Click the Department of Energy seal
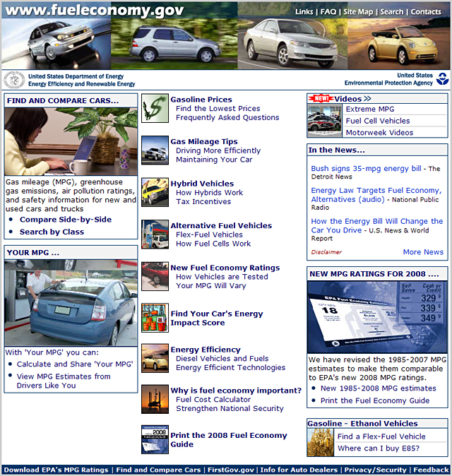452x476 pixels. point(14,80)
